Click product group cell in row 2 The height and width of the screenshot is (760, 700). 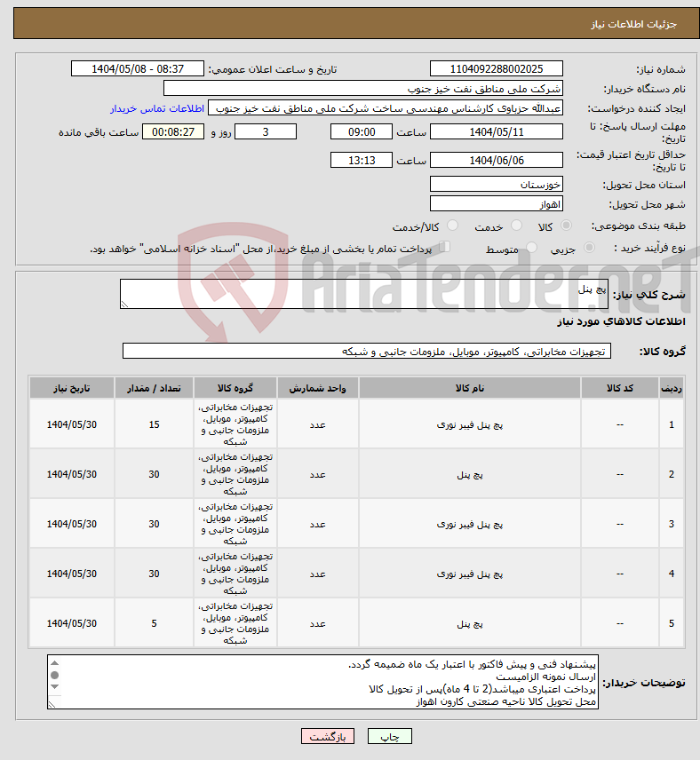(235, 474)
